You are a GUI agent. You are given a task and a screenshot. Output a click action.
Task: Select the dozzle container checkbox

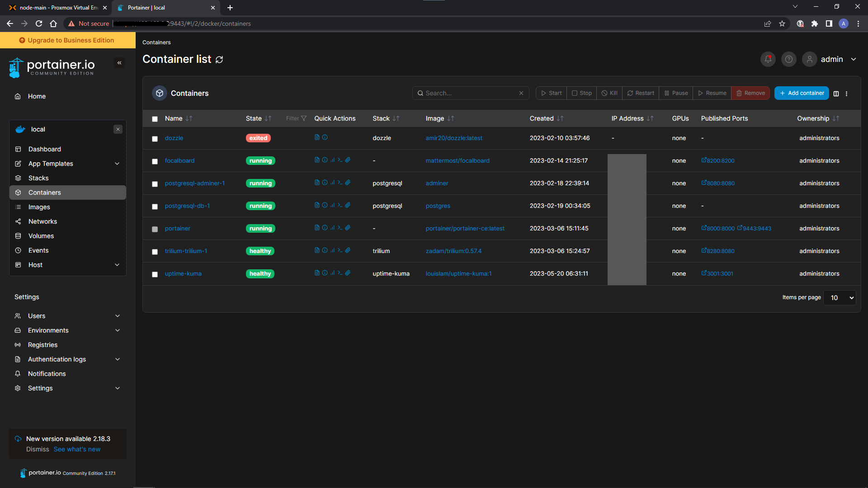pyautogui.click(x=155, y=139)
